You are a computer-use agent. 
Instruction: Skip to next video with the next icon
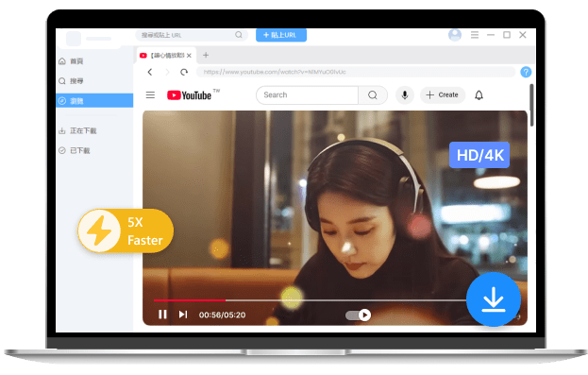(x=183, y=315)
